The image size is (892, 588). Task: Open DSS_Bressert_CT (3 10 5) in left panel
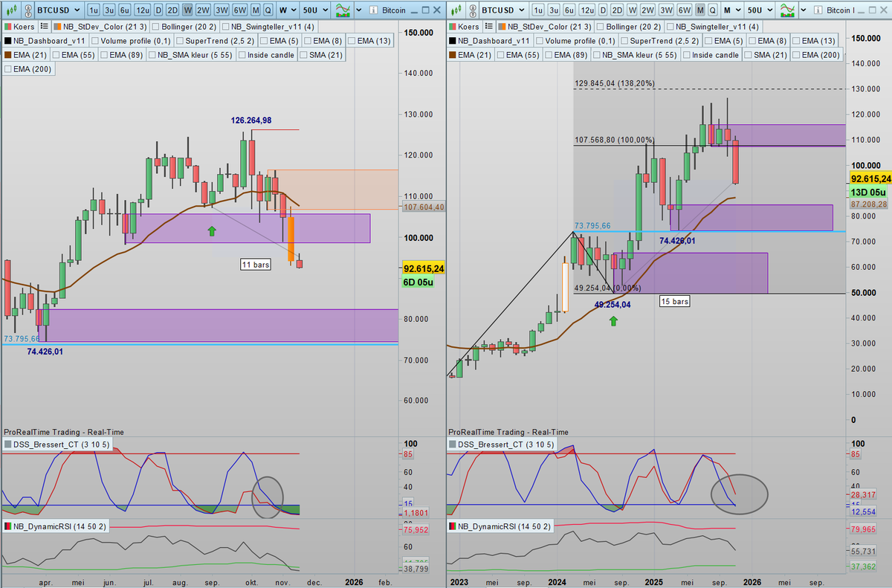tap(58, 445)
